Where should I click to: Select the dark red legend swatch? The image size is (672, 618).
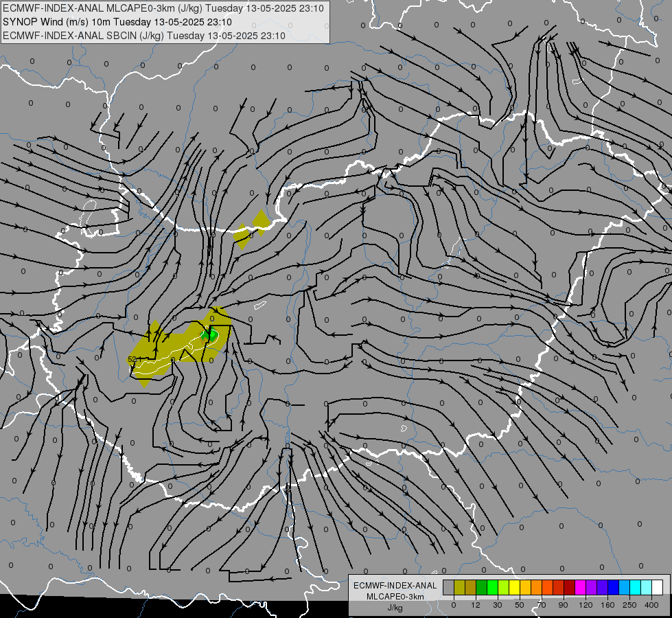tap(570, 587)
